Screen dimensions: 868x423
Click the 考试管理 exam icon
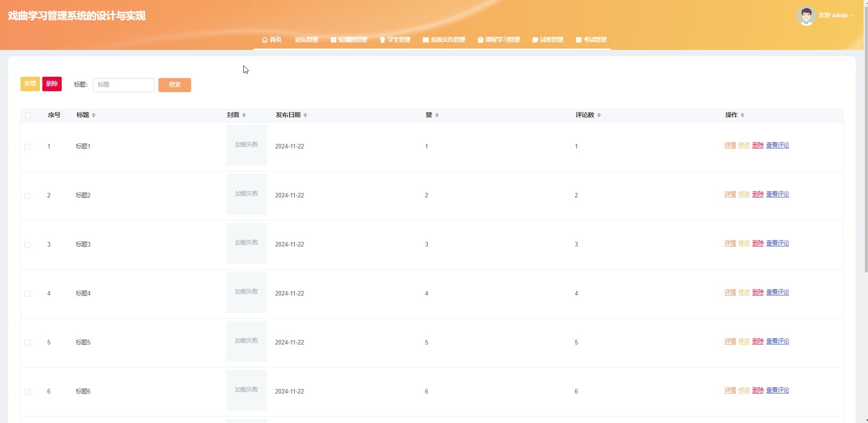[578, 40]
